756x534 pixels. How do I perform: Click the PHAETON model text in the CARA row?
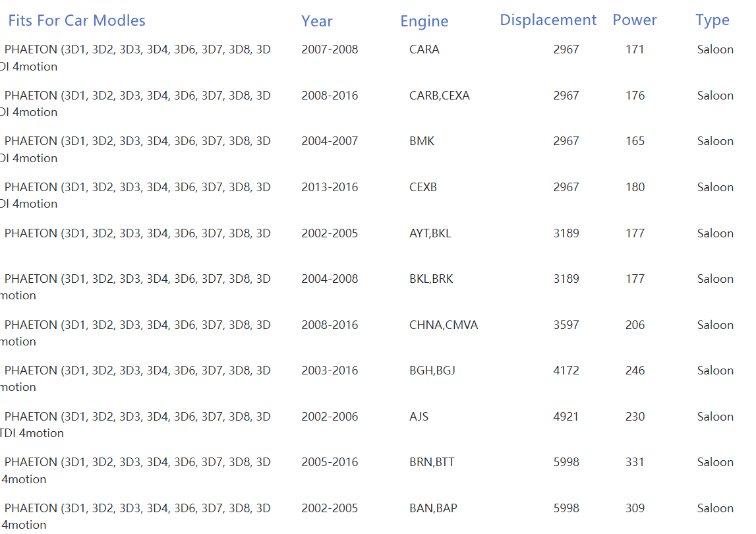click(x=136, y=58)
